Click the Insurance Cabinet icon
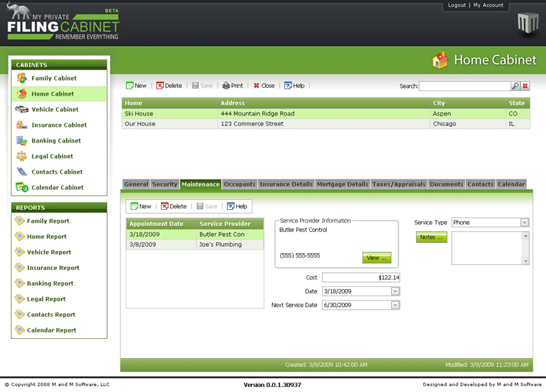Image resolution: width=546 pixels, height=392 pixels. click(21, 125)
